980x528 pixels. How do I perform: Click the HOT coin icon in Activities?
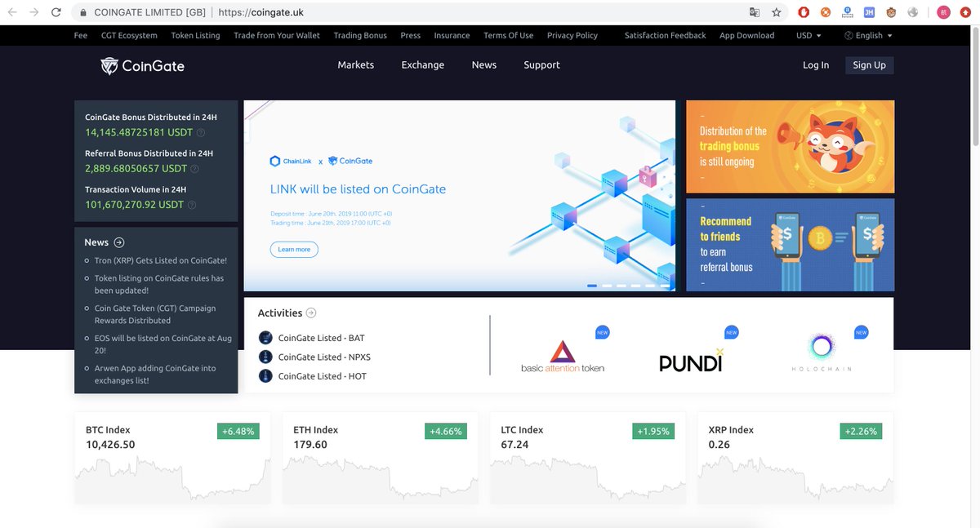(x=265, y=376)
